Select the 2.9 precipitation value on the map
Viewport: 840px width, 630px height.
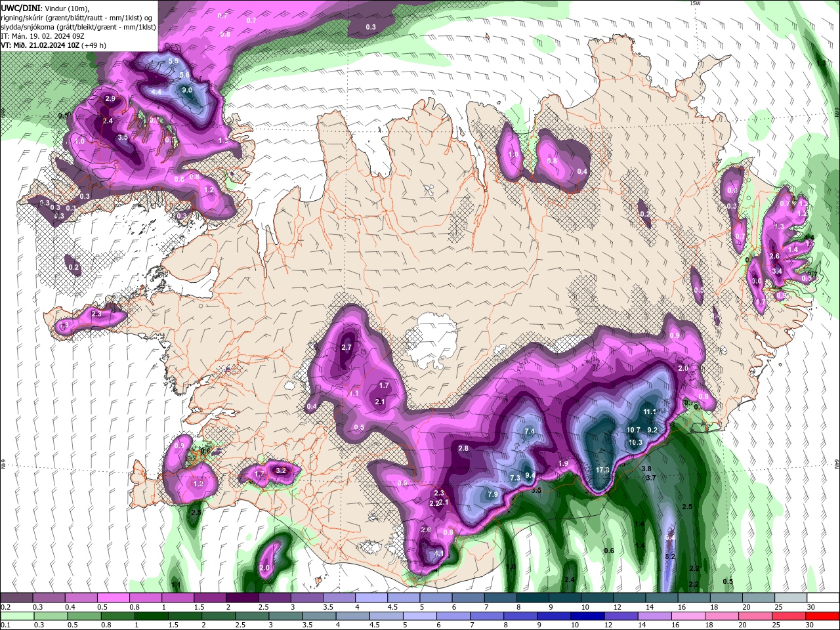point(110,98)
